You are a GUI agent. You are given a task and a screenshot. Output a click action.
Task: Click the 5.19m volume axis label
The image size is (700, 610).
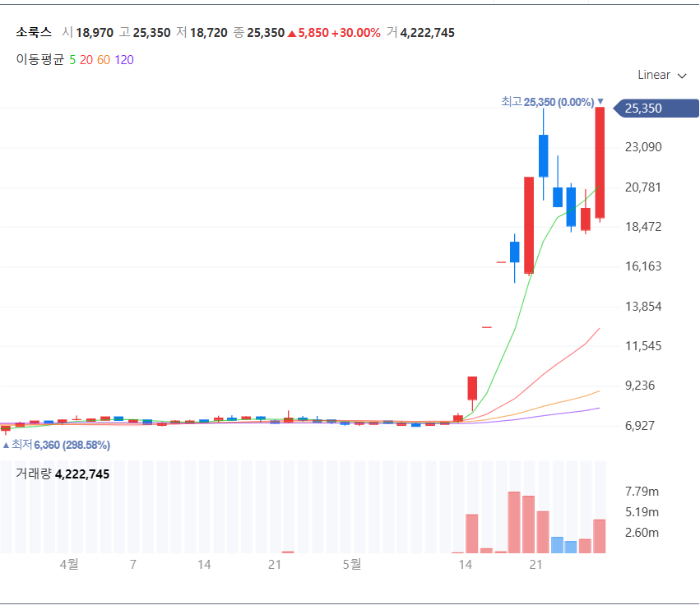pyautogui.click(x=642, y=512)
